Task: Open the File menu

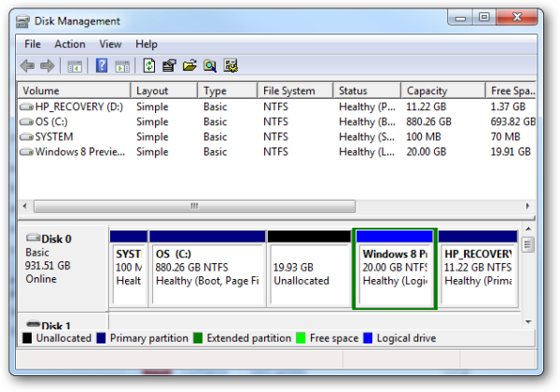Action: 33,44
